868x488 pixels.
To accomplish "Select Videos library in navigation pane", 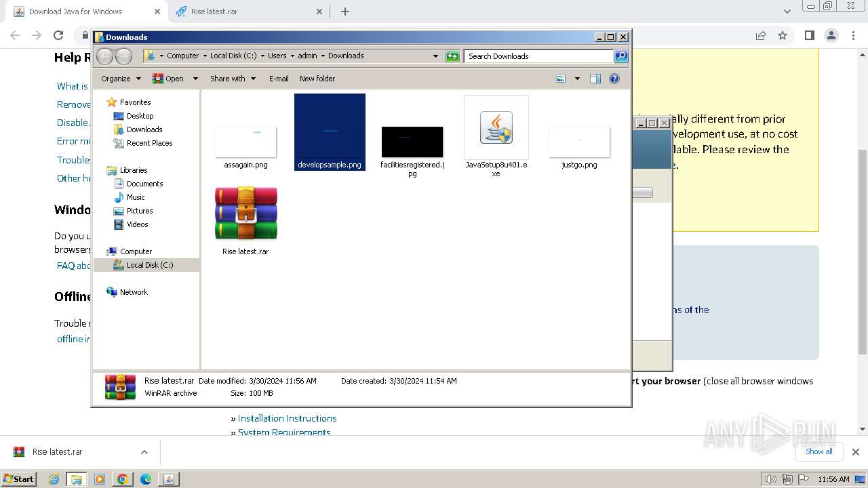I will coord(137,224).
